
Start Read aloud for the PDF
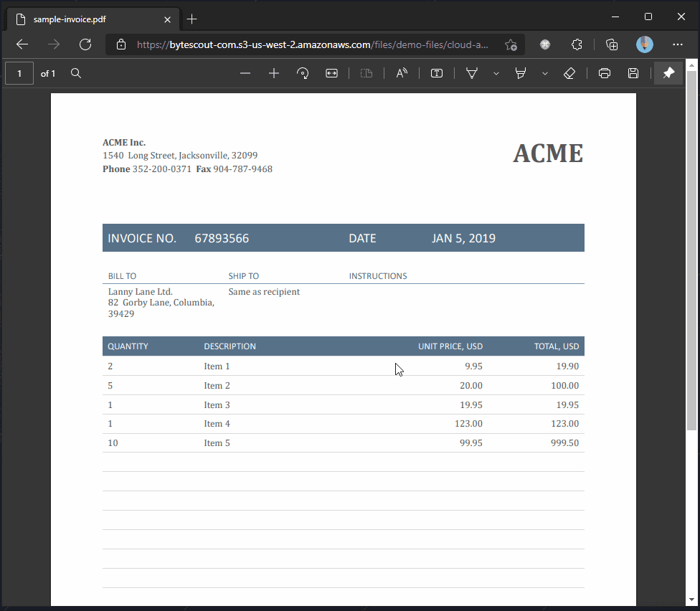402,73
